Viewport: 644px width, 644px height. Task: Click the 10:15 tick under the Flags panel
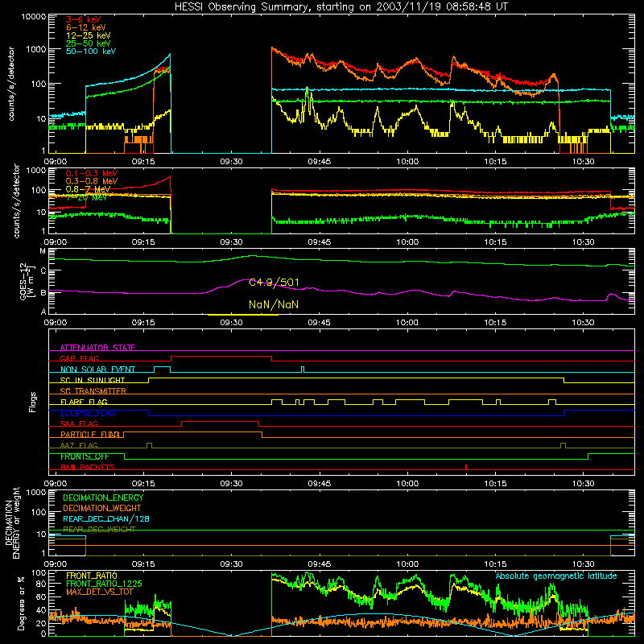495,484
